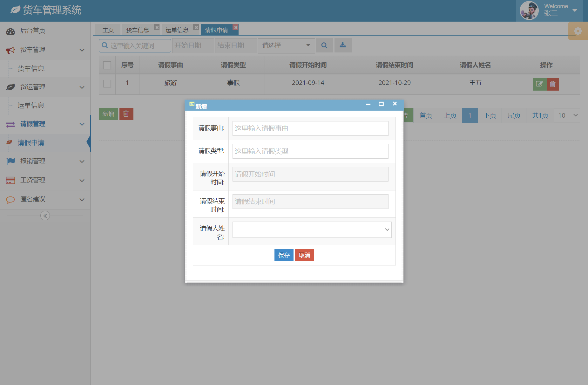
Task: Switch to the 运单信息 tab
Action: [x=177, y=30]
